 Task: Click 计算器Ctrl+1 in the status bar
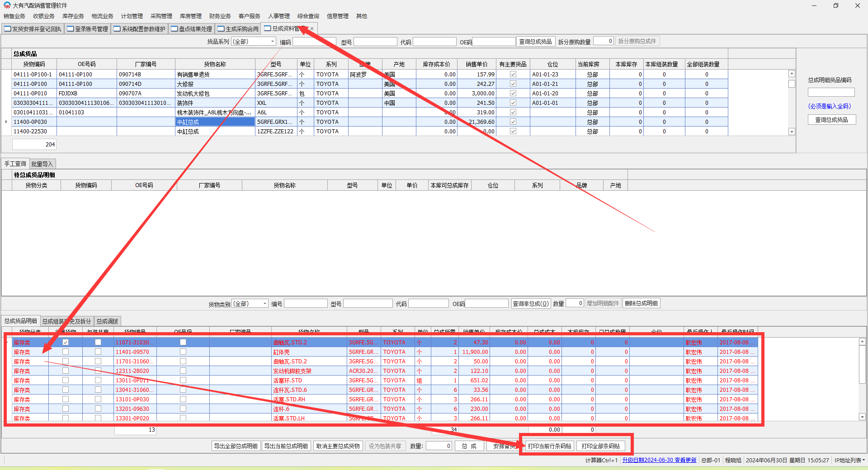pos(601,460)
